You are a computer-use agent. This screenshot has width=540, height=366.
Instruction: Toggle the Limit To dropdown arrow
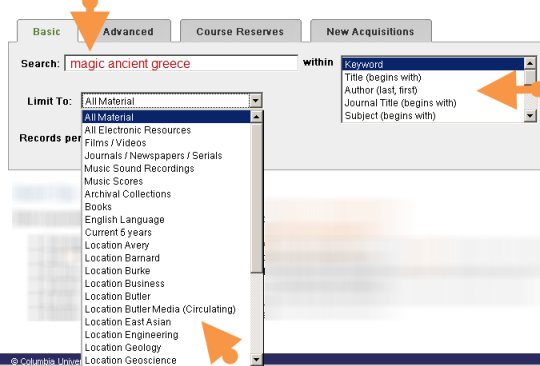tap(256, 101)
